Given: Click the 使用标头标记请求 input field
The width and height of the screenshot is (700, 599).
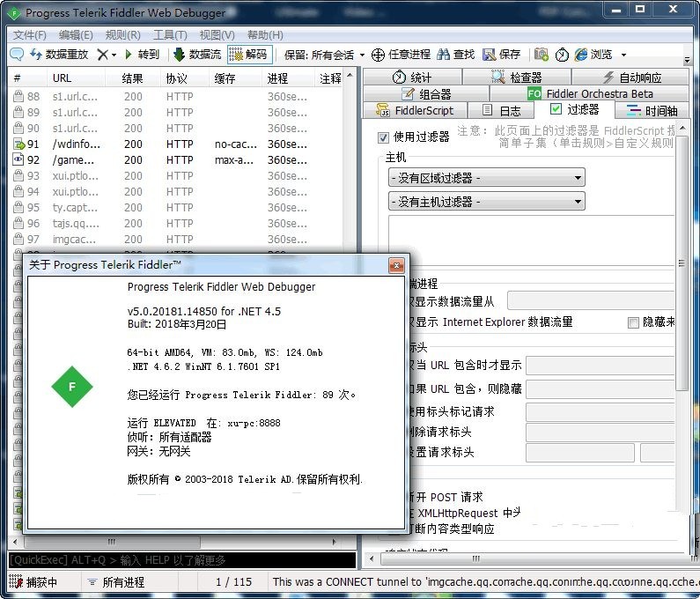Looking at the screenshot, I should (600, 412).
